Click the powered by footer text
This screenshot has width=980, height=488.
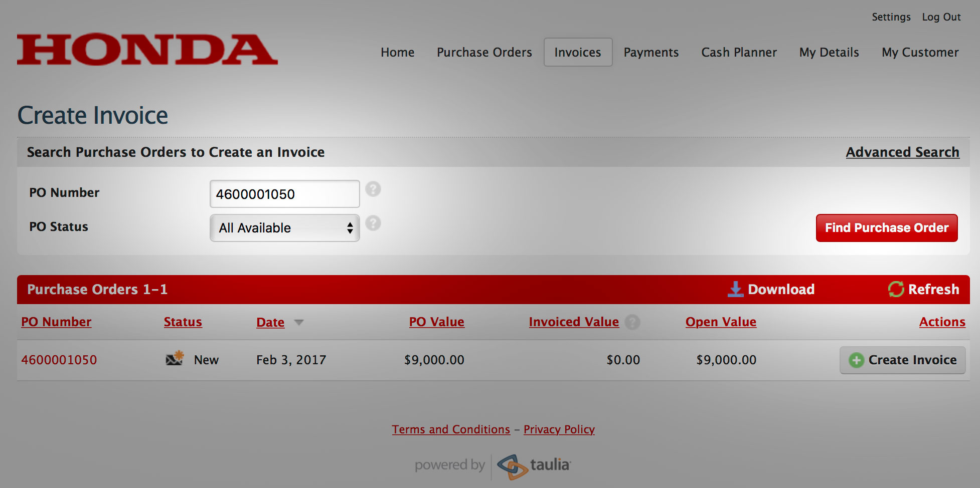click(x=449, y=465)
